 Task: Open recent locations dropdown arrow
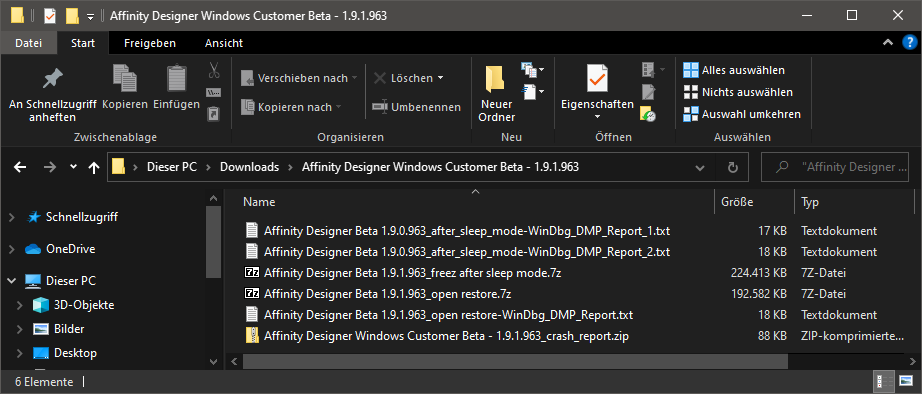(73, 167)
